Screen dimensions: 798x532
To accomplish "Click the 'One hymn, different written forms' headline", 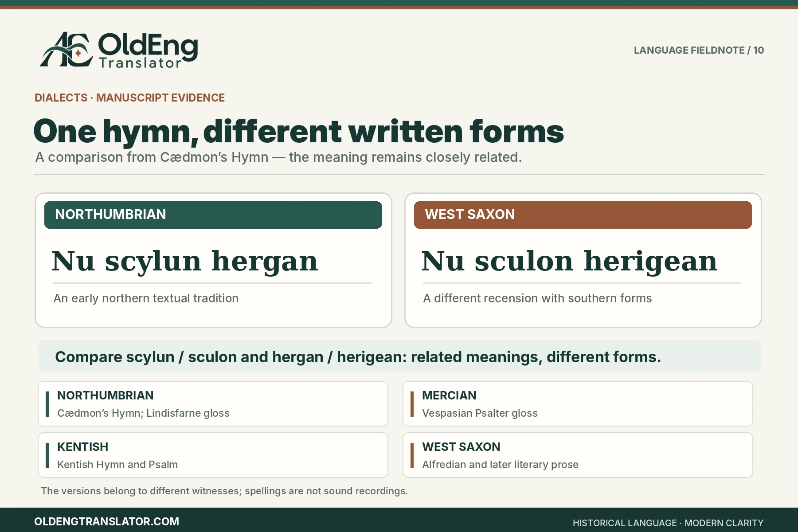I will tap(298, 132).
